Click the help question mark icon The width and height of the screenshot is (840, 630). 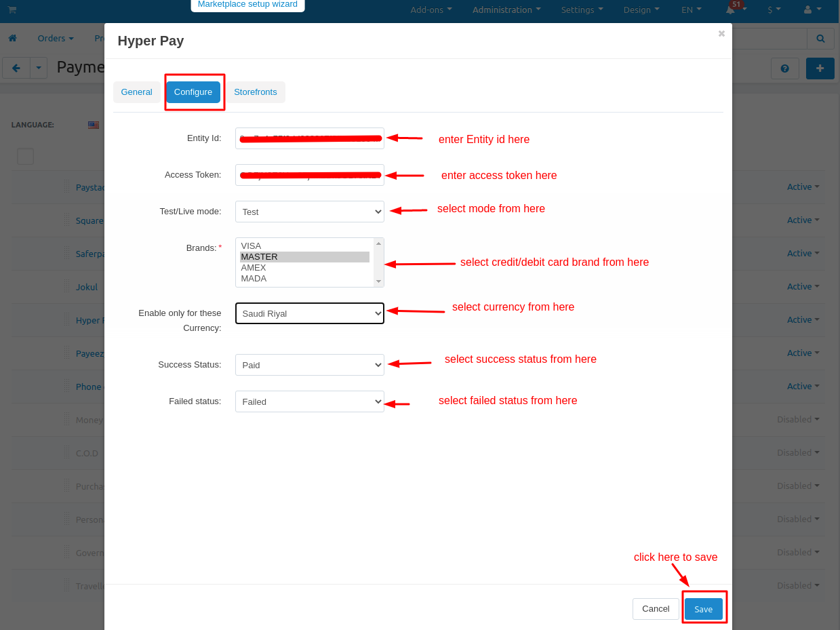(784, 68)
